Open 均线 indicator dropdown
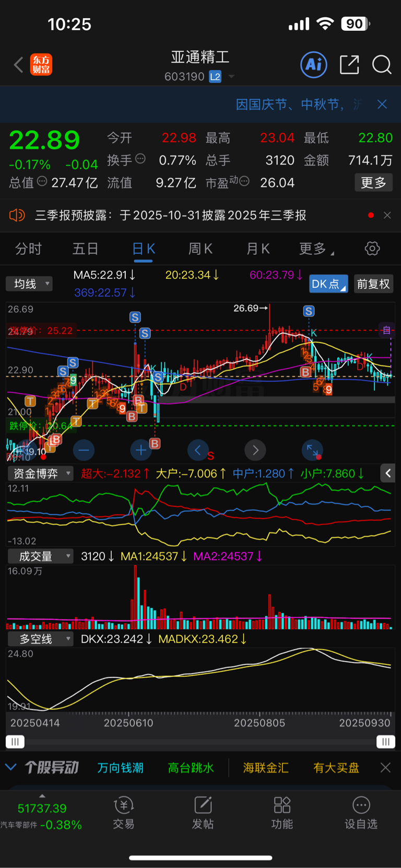 coord(29,284)
